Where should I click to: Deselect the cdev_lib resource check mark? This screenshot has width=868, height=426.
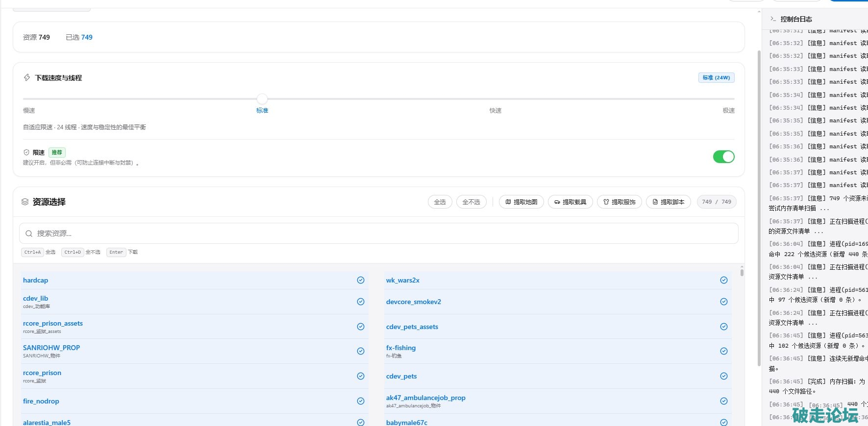(x=361, y=302)
